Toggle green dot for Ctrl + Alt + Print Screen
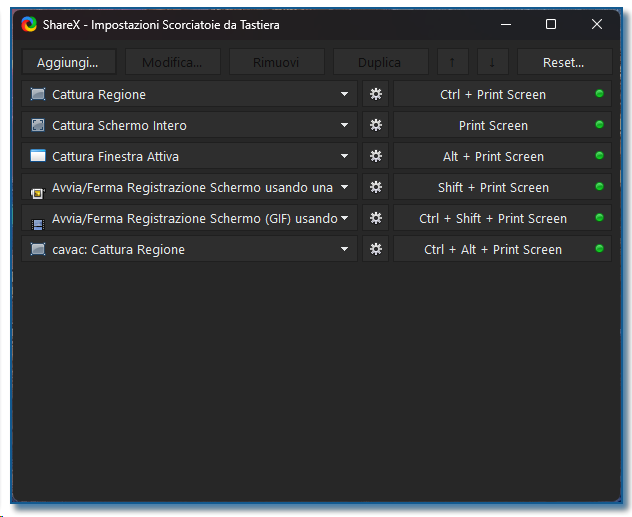Viewport: 632px width, 517px height. click(x=599, y=249)
